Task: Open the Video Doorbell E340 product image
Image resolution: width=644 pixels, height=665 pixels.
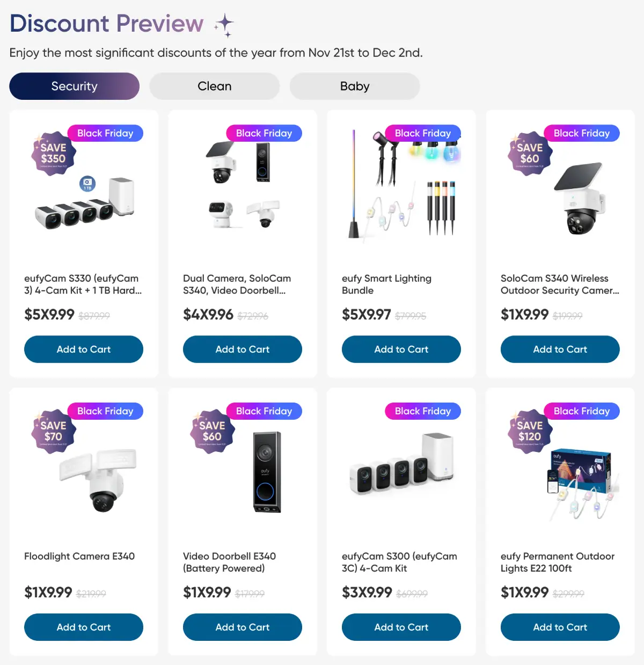Action: point(267,472)
